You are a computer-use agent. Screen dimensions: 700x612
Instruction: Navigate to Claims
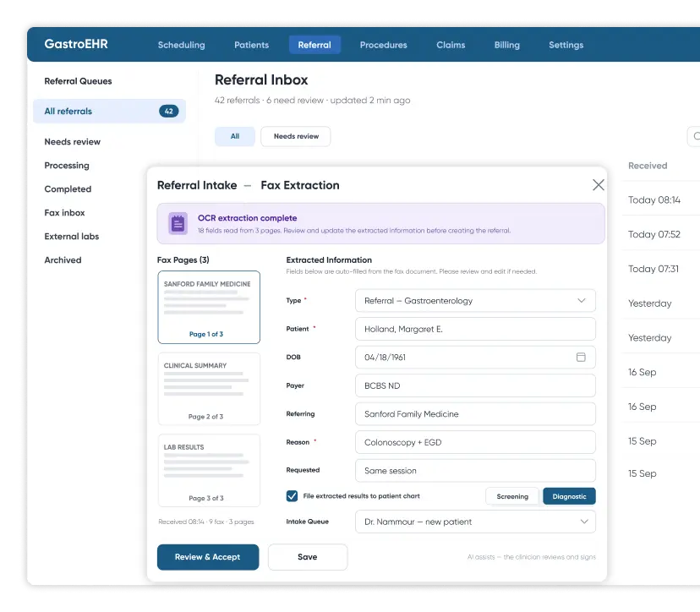click(x=451, y=45)
